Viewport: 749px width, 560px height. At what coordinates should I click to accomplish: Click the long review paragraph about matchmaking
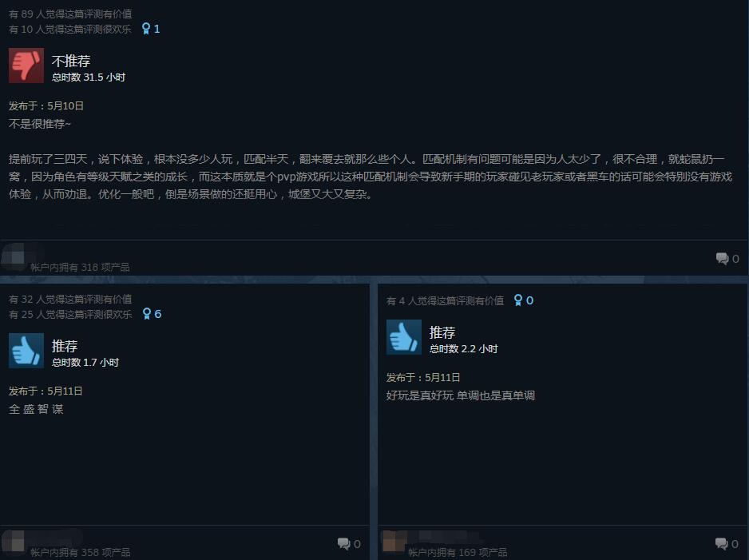point(371,177)
